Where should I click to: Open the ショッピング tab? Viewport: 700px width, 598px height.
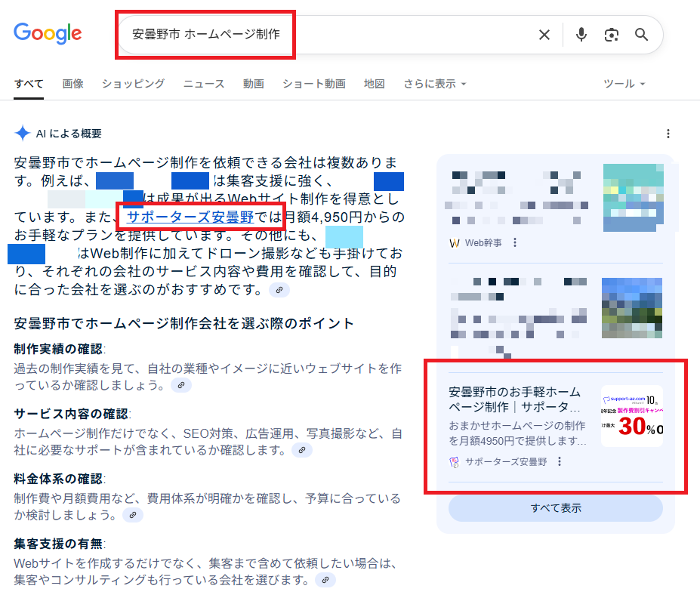133,84
